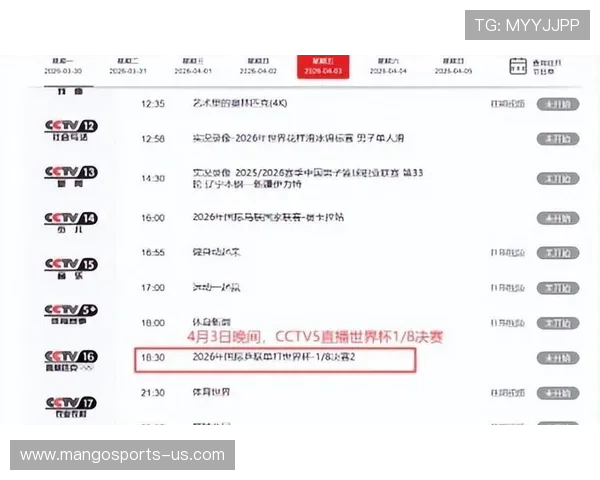
Task: Open the 21:30 program title
Action: pyautogui.click(x=211, y=392)
